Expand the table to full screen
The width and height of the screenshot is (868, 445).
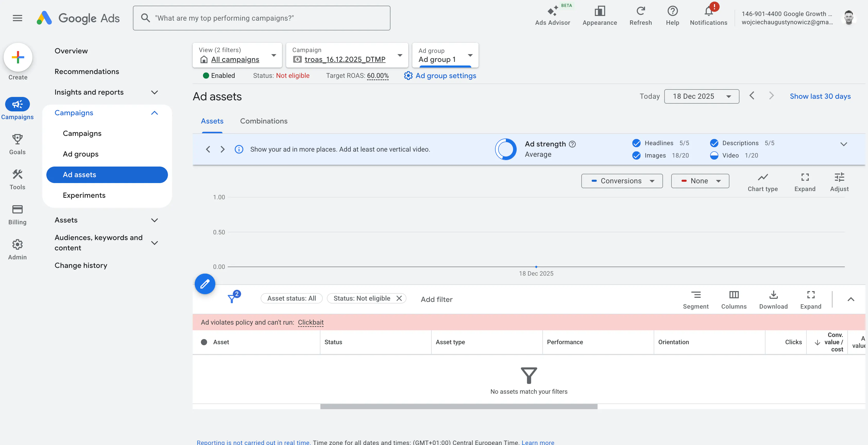[x=811, y=300]
